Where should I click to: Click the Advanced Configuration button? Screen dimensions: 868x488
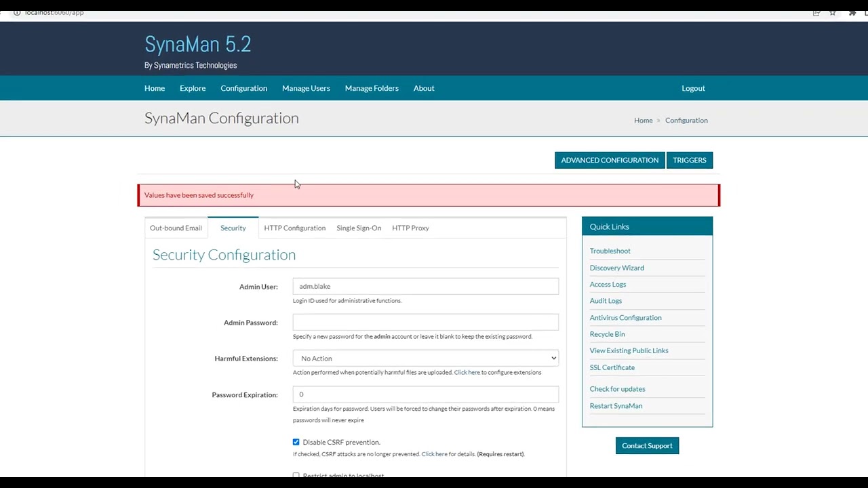[x=610, y=160]
